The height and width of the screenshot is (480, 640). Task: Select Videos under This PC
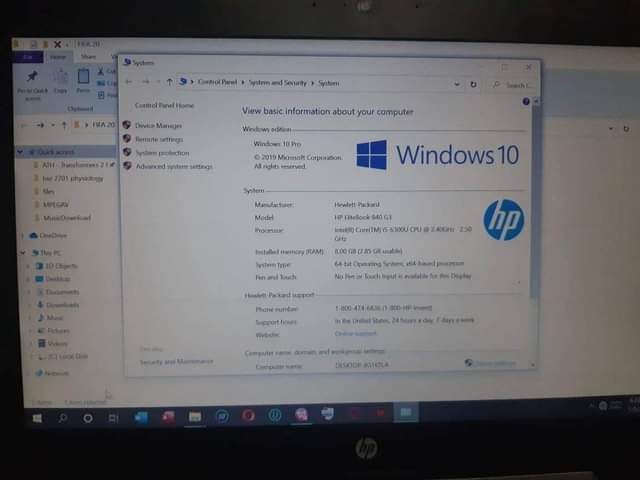click(x=57, y=343)
